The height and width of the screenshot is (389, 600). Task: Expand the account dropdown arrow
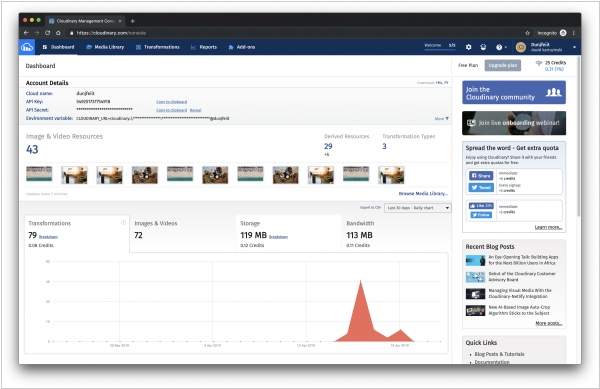(x=574, y=47)
